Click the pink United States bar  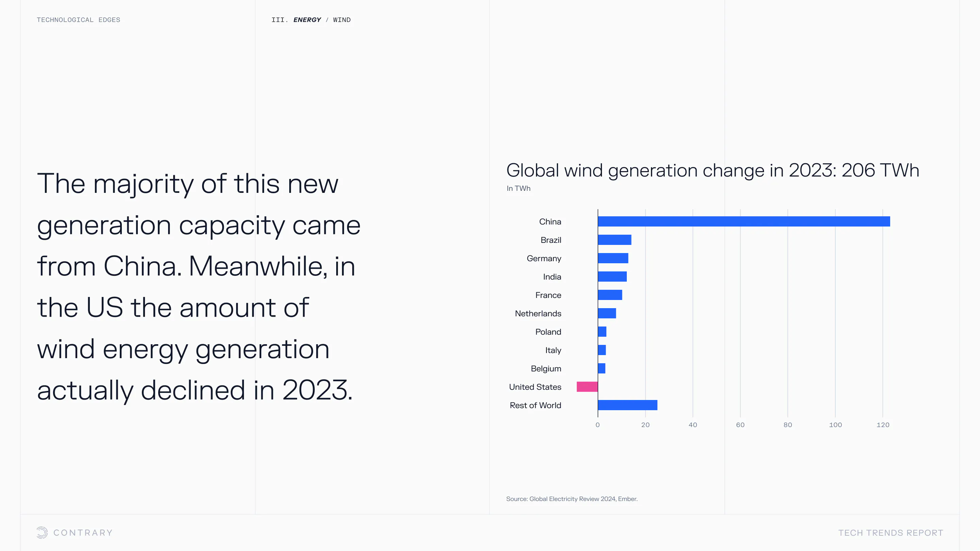click(587, 387)
